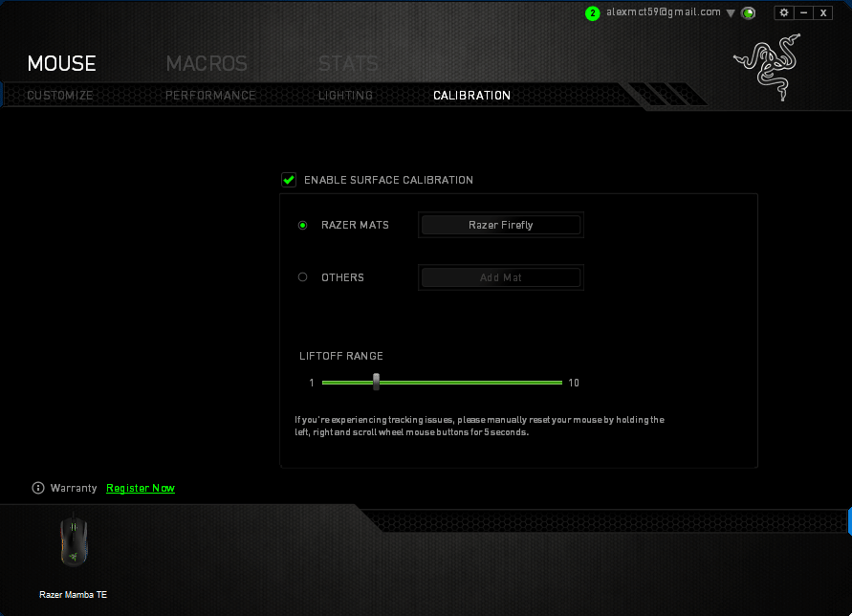Open the Calibration sub-tab
852x616 pixels.
pyautogui.click(x=471, y=96)
